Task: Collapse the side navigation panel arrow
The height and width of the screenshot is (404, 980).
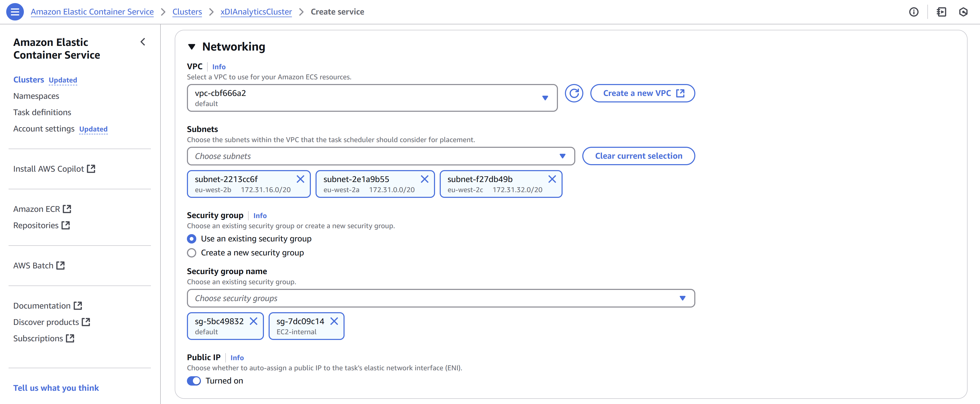Action: 143,42
